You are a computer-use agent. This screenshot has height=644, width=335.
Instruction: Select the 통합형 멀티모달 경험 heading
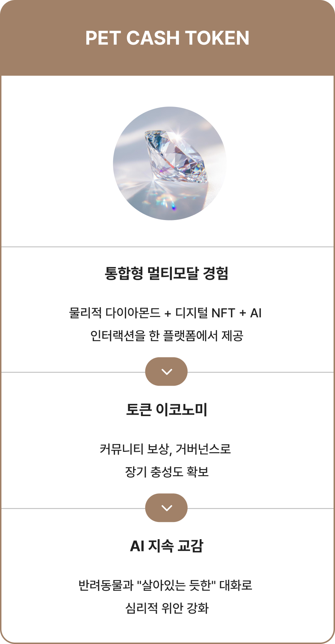[166, 274]
